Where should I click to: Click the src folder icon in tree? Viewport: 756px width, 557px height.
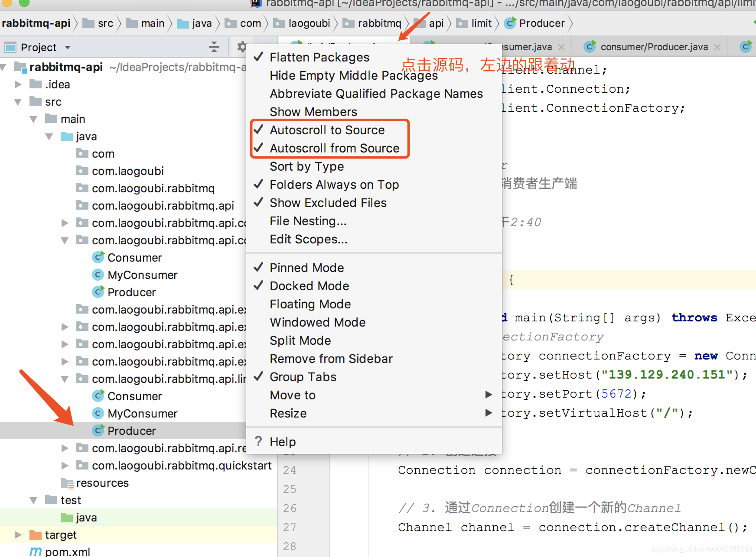click(x=36, y=101)
